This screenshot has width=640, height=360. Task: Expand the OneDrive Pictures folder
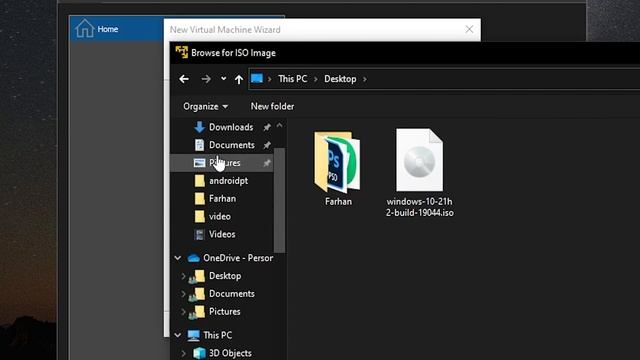183,312
